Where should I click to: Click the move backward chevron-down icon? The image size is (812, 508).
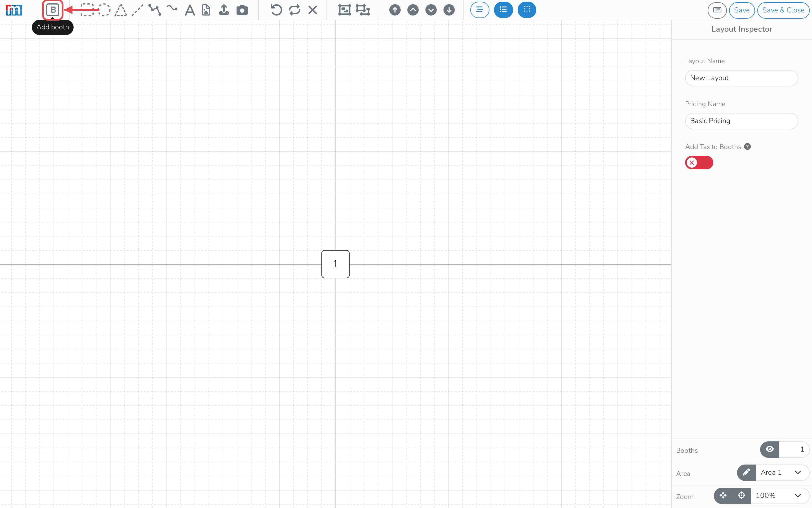click(431, 10)
